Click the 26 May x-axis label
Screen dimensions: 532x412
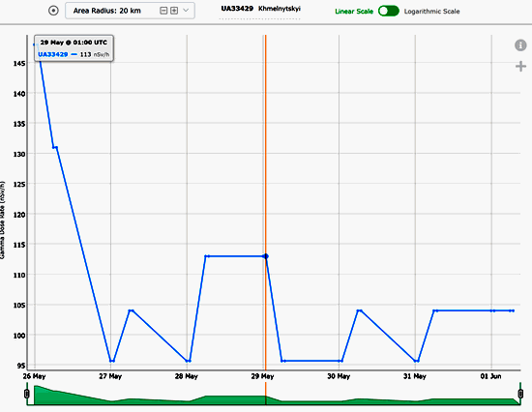(x=34, y=376)
